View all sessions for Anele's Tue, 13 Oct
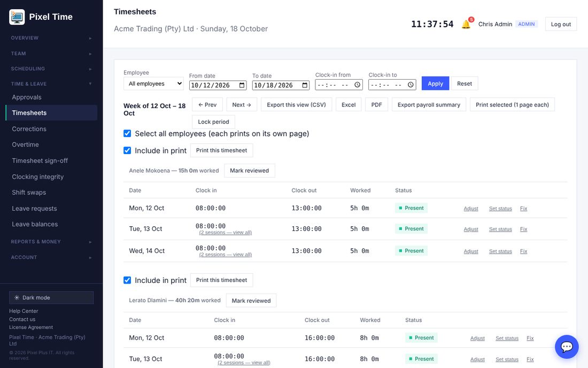Image resolution: width=588 pixels, height=368 pixels. (x=226, y=233)
